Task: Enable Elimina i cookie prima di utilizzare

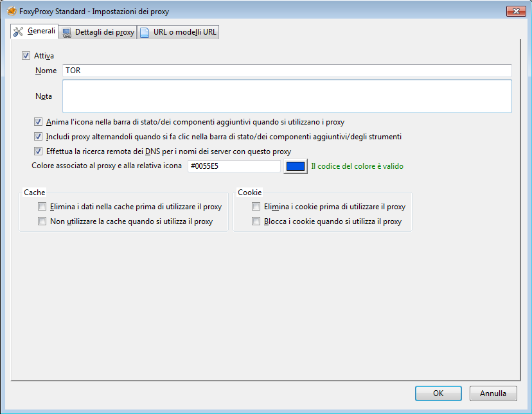Action: tap(256, 207)
